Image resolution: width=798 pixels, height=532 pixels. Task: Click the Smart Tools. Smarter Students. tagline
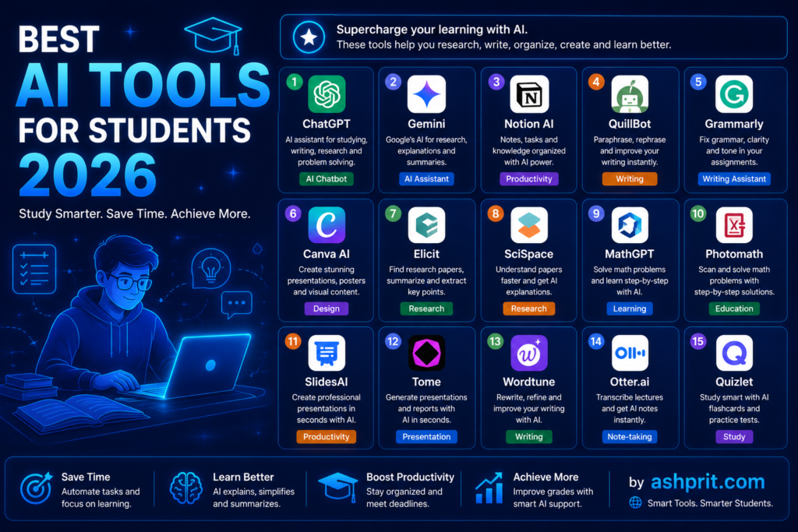[x=710, y=503]
